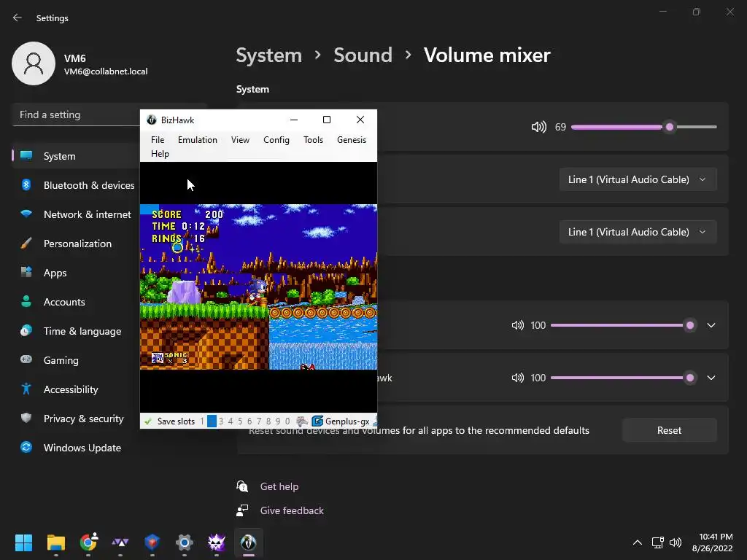The height and width of the screenshot is (560, 747).
Task: Click the BizHawk title bar app icon
Action: point(152,120)
